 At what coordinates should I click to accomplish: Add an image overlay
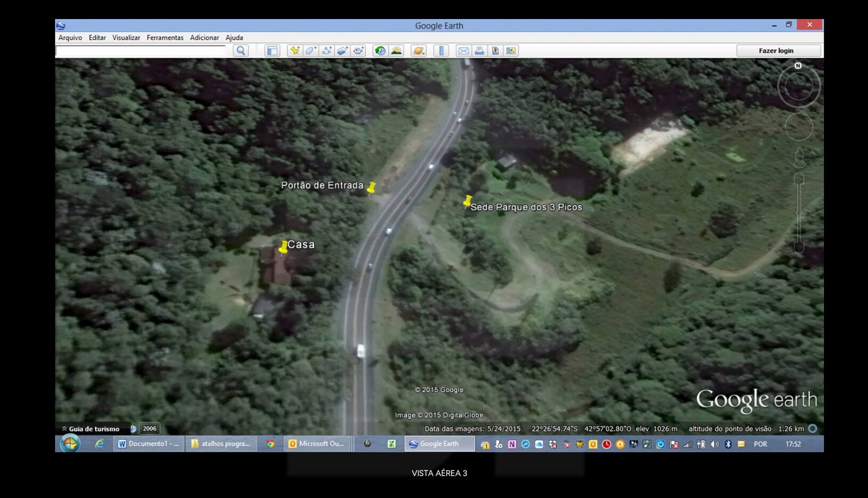click(x=343, y=51)
